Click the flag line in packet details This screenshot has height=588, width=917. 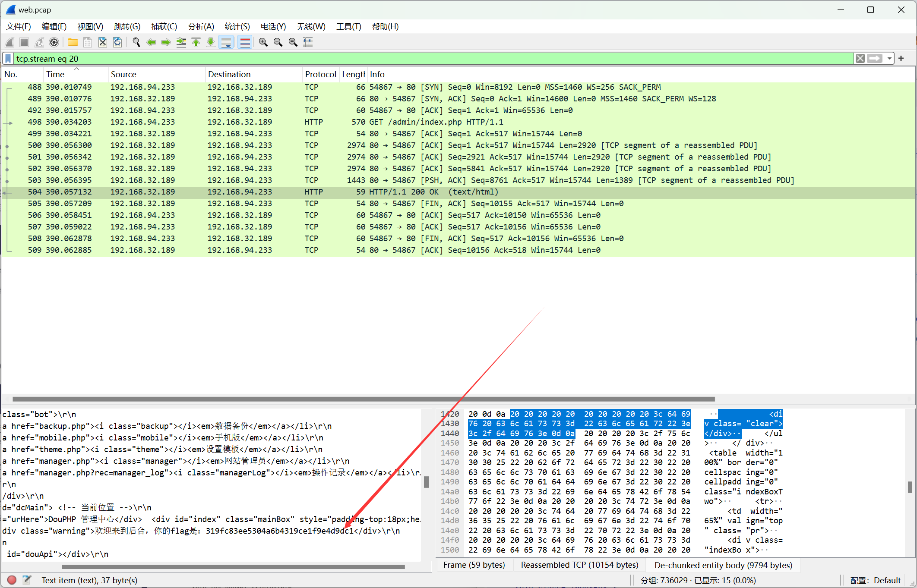click(x=211, y=531)
